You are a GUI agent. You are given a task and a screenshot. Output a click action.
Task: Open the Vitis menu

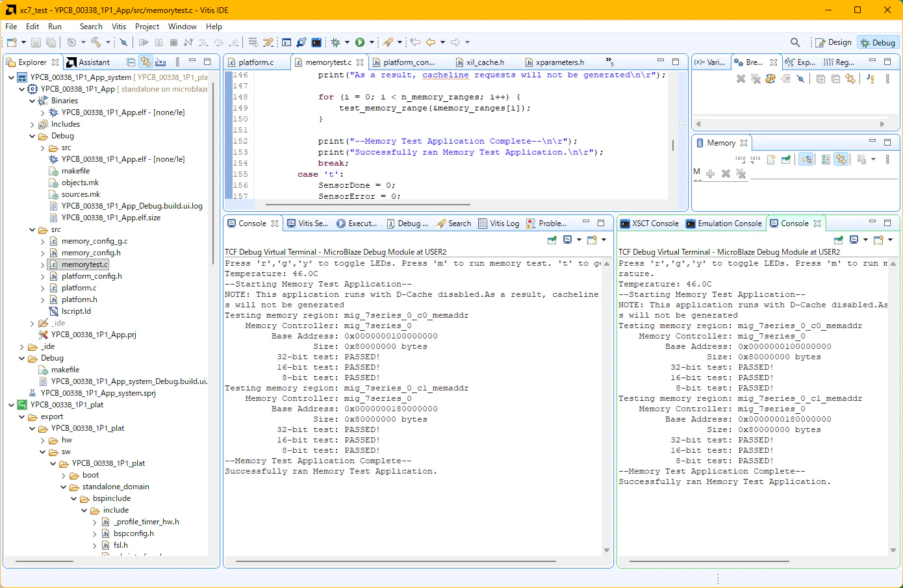(x=119, y=27)
